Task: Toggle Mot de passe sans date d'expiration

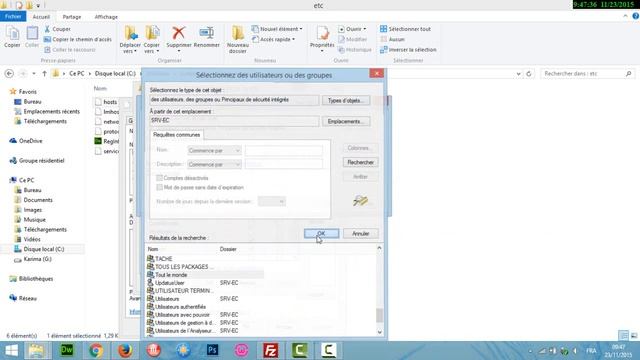Action: 160,187
